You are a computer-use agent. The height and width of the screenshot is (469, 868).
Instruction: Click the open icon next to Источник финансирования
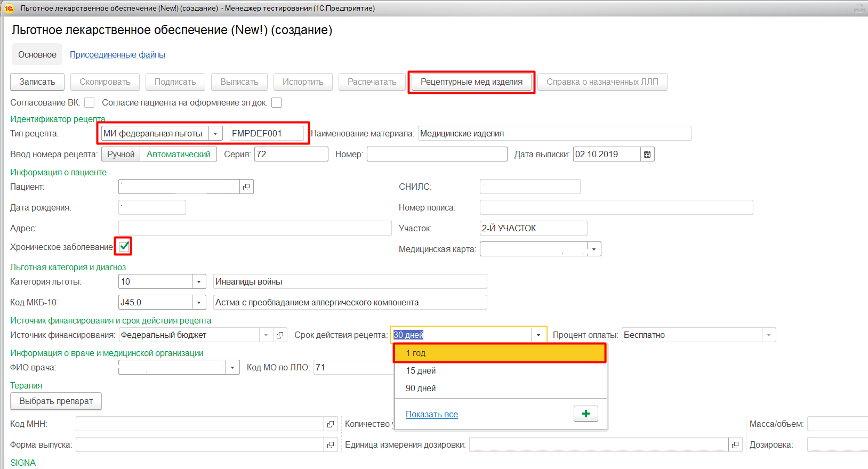click(x=280, y=335)
